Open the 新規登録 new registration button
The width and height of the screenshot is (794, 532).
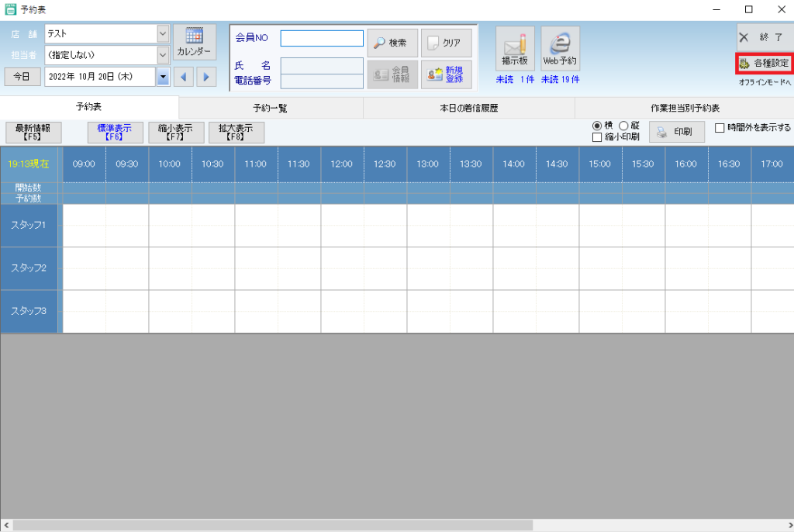[x=446, y=74]
